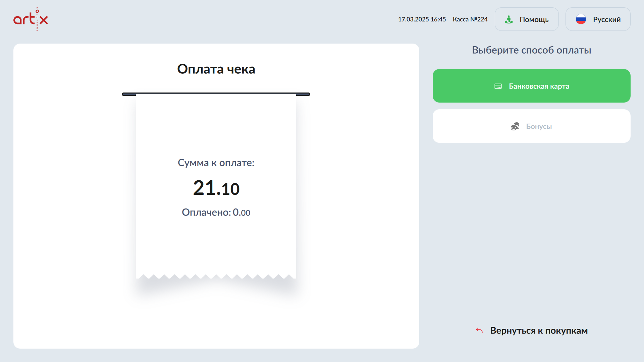Click the date and time display
Image resolution: width=644 pixels, height=362 pixels.
click(422, 19)
